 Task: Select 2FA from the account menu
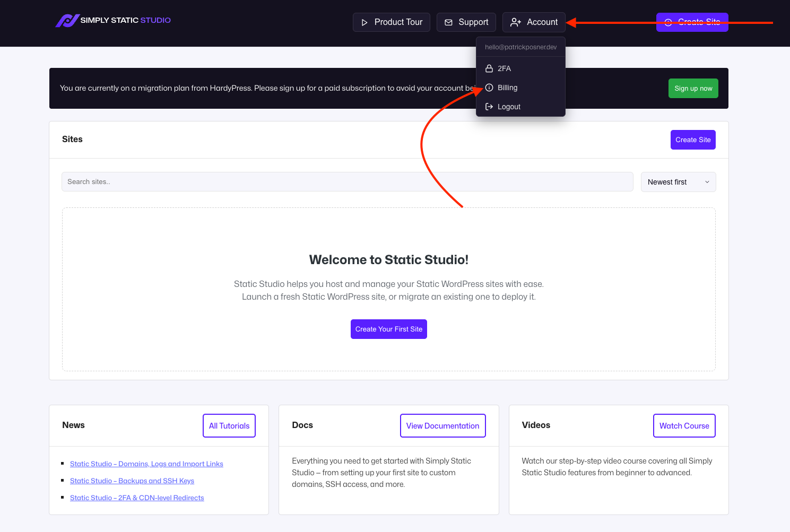point(520,68)
